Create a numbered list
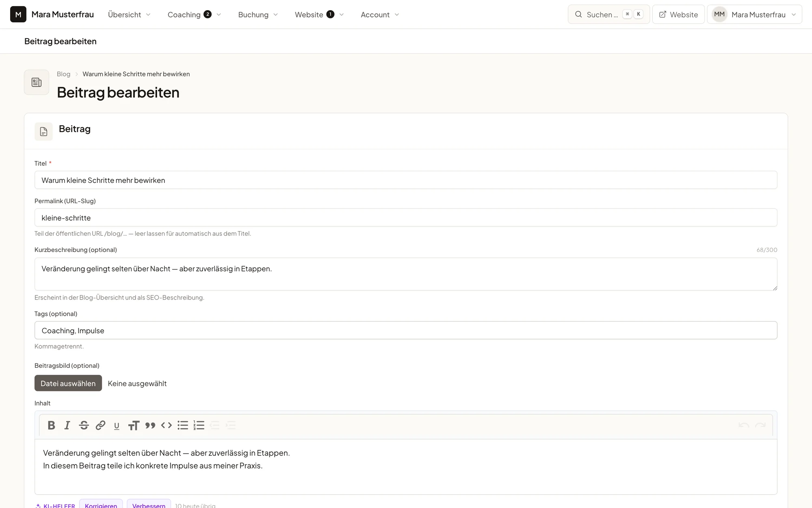 [199, 425]
